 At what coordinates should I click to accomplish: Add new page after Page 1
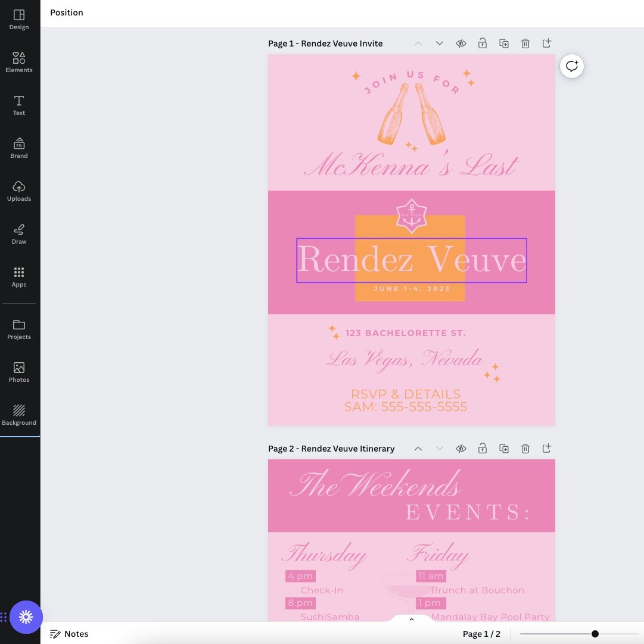click(x=547, y=43)
